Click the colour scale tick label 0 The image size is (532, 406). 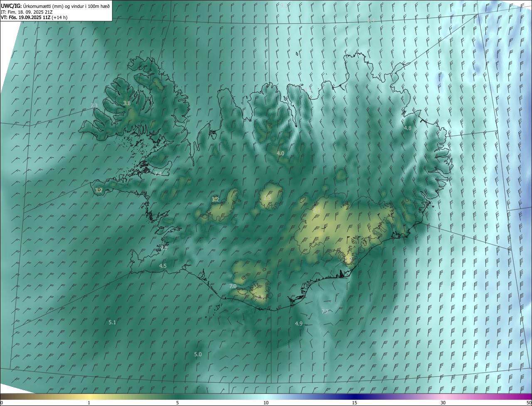point(2,403)
